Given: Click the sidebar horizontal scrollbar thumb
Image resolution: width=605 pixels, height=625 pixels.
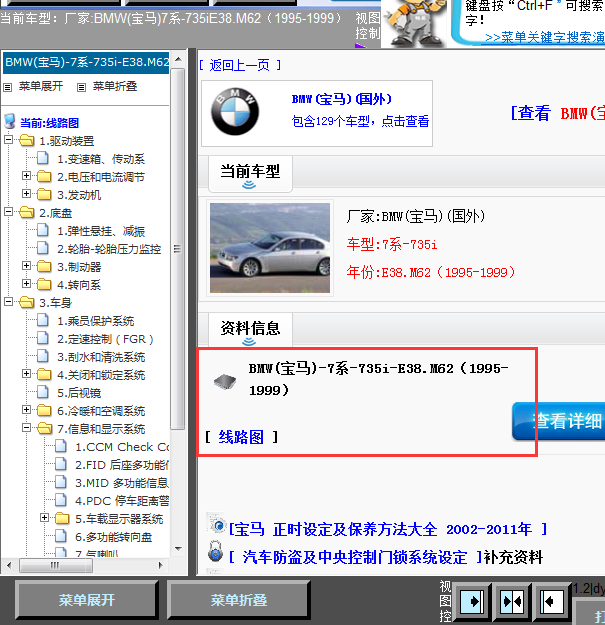Looking at the screenshot, I should (56, 565).
